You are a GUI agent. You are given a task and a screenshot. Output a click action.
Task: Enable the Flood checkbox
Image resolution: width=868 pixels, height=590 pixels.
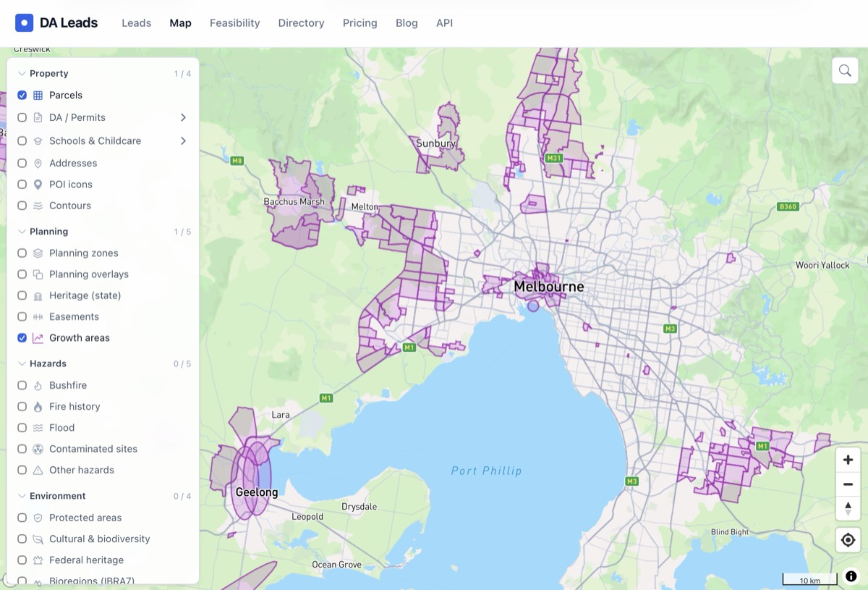tap(22, 428)
